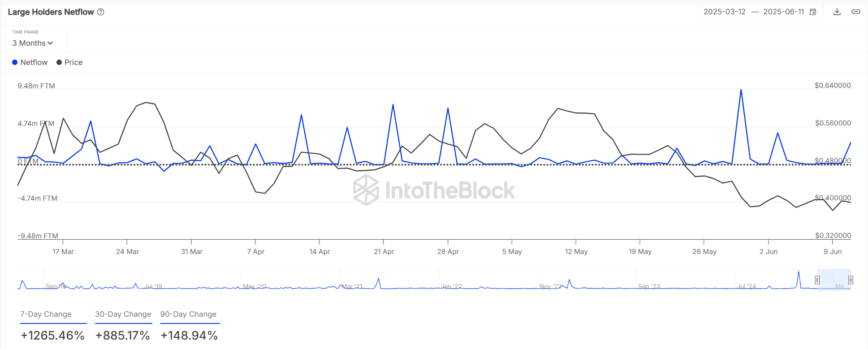
Task: Click the start date 2025-03-12
Action: pos(724,12)
